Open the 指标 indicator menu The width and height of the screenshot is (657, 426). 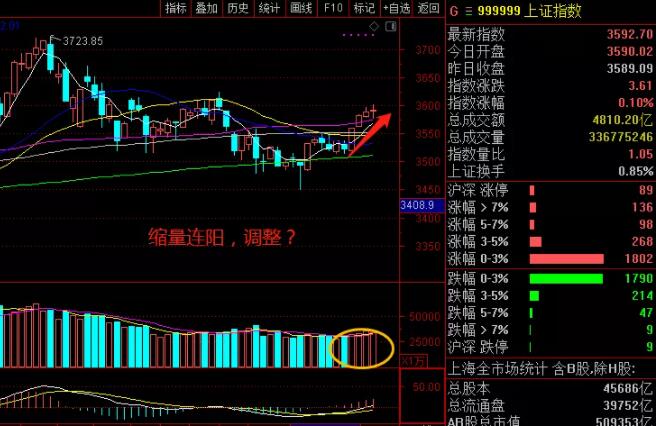pyautogui.click(x=176, y=8)
